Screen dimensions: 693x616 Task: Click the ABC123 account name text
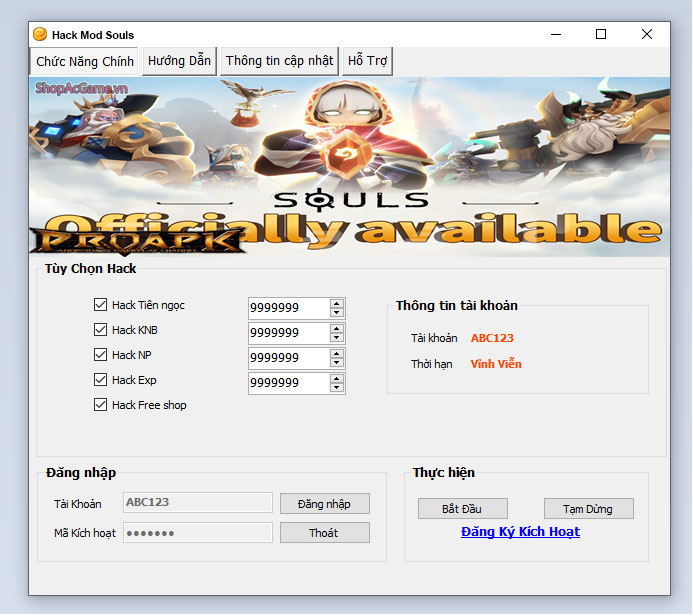[x=492, y=338]
